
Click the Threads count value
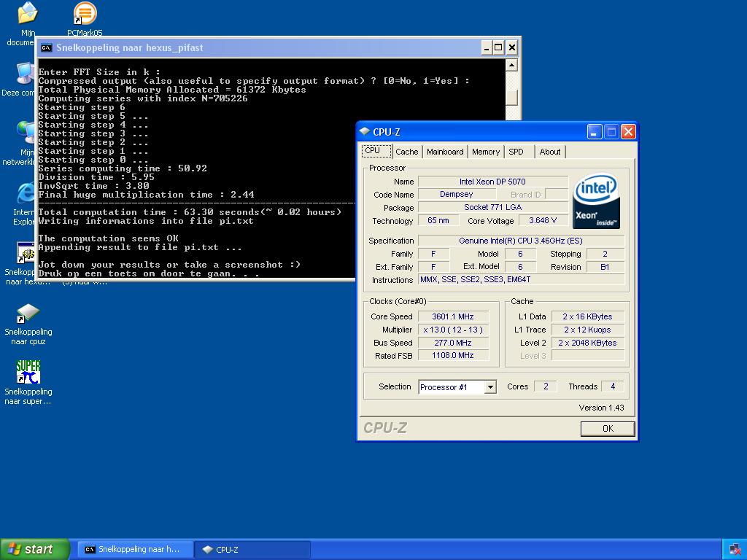[x=613, y=386]
